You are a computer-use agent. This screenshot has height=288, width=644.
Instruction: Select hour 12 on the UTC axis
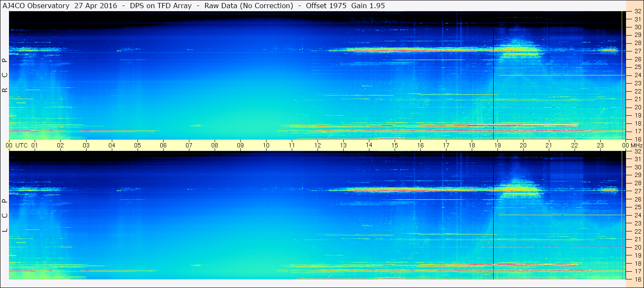pyautogui.click(x=318, y=145)
